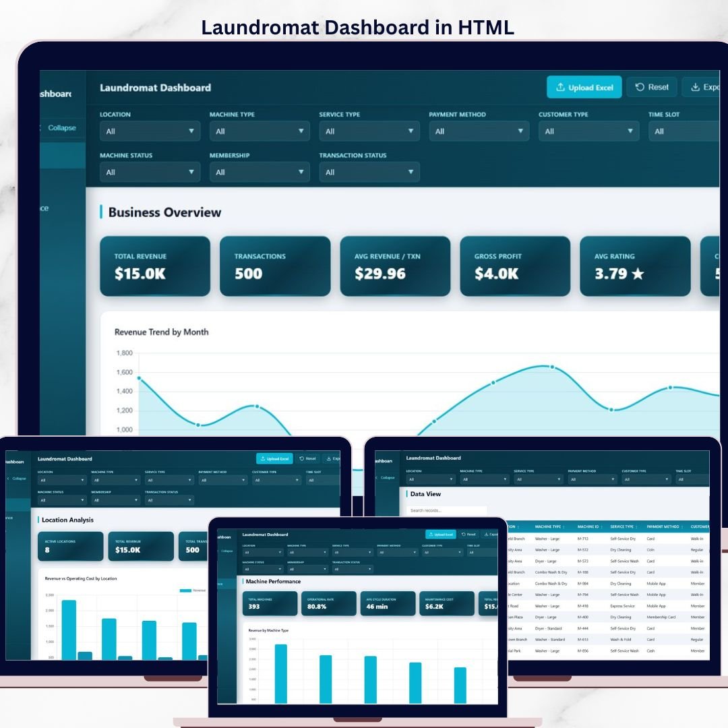Viewport: 728px width, 728px height.
Task: Click Collapse in the Business Overview screen sidebar
Action: pos(61,128)
